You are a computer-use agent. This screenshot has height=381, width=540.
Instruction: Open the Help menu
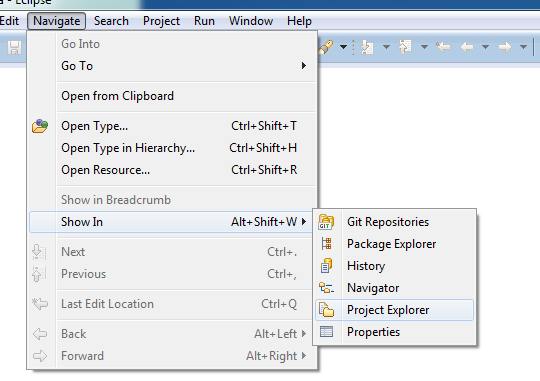click(299, 21)
